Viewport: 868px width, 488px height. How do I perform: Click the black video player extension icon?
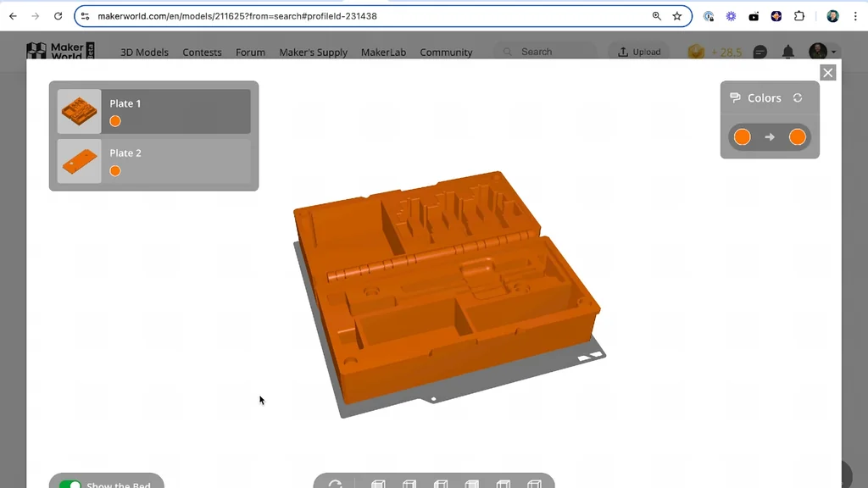[754, 17]
